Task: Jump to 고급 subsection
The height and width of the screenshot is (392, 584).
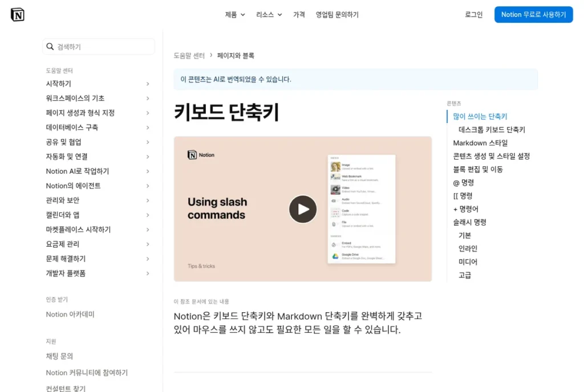Action: click(x=465, y=275)
